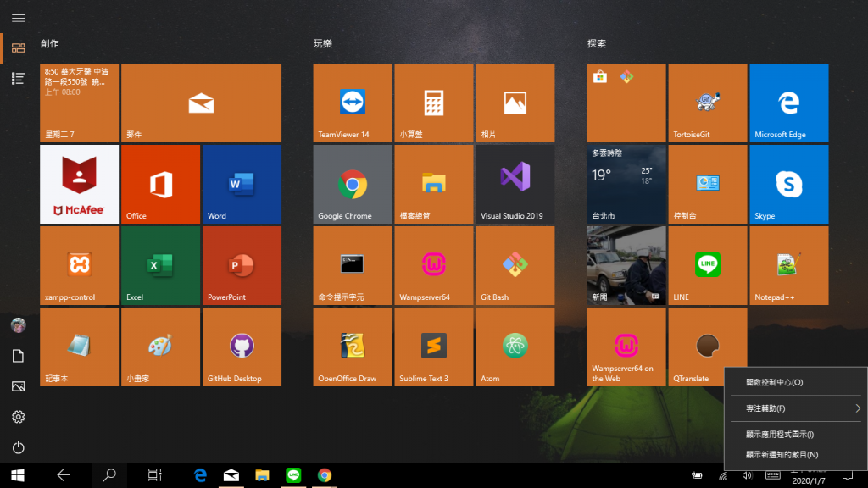868x488 pixels.
Task: Open Chrome from the taskbar
Action: [x=325, y=475]
